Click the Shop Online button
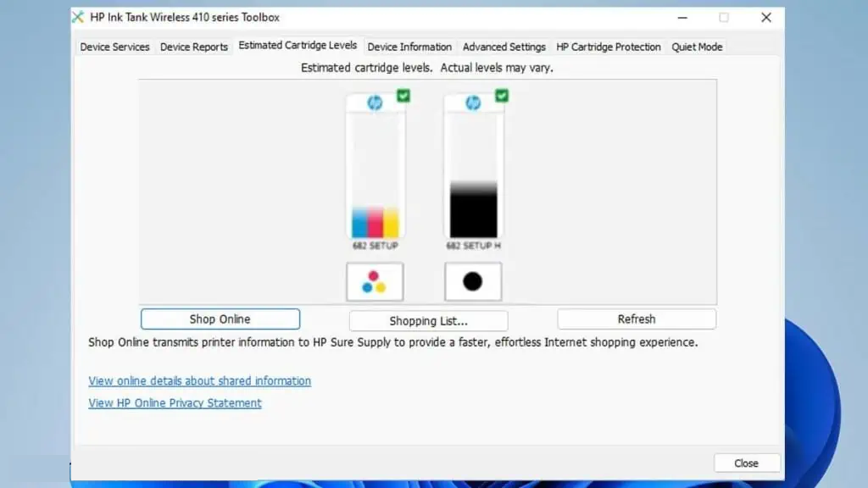 pyautogui.click(x=220, y=319)
